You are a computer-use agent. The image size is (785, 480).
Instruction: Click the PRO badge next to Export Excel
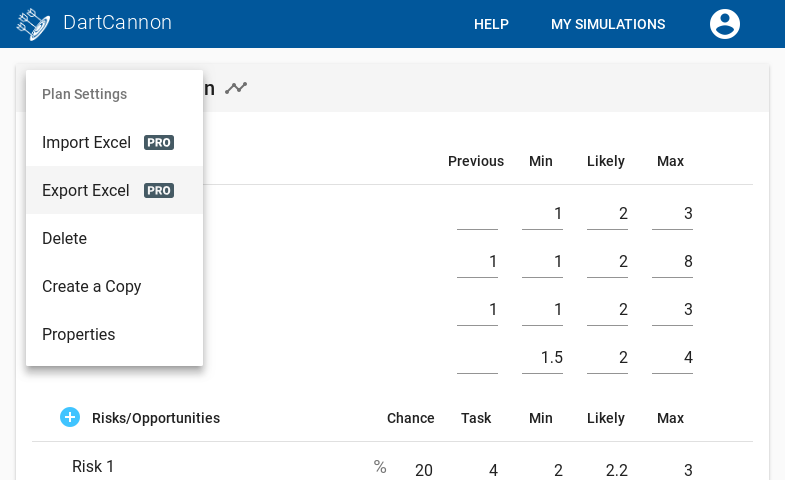click(159, 191)
